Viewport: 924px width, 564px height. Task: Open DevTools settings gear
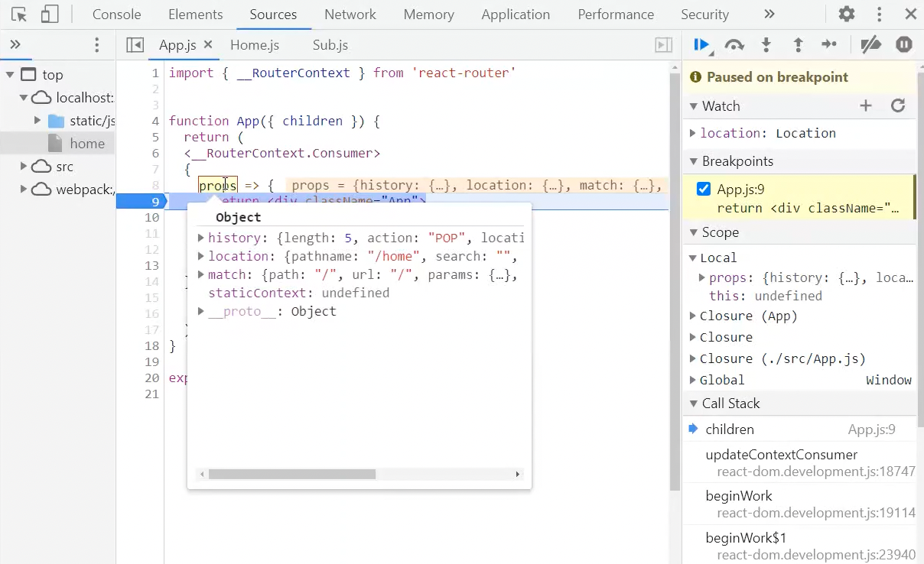[x=847, y=15]
